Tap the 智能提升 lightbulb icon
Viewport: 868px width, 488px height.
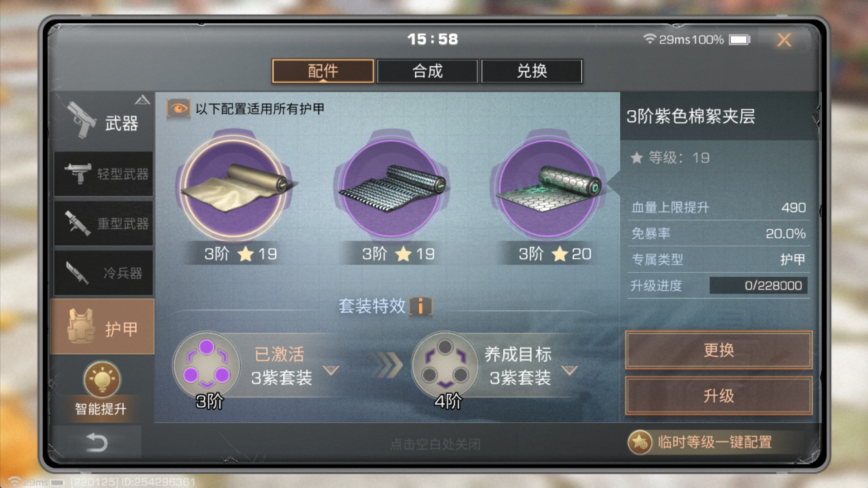coord(102,380)
